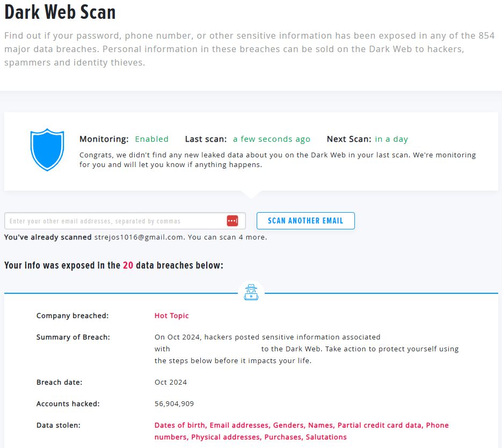
Task: Click the 'Summary of Breach:' label
Action: pos(73,337)
